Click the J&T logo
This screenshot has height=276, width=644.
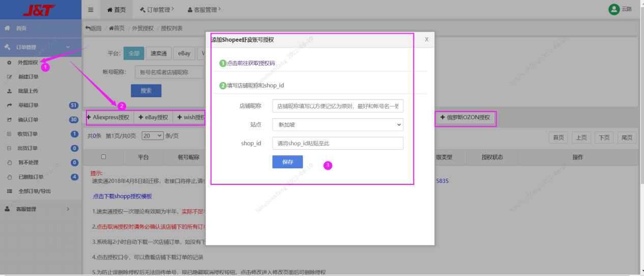coord(40,10)
